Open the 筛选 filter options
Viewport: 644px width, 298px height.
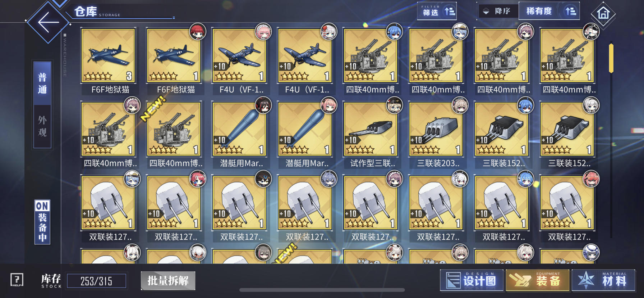point(437,11)
